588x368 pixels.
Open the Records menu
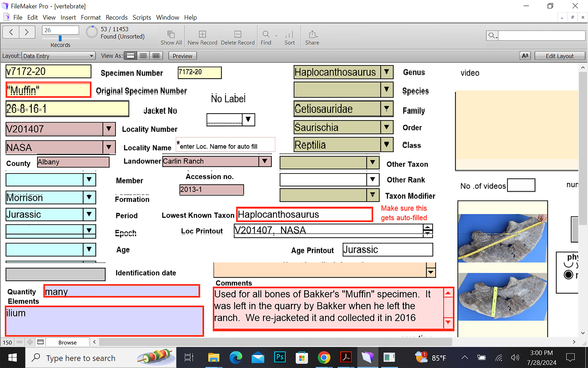[117, 18]
